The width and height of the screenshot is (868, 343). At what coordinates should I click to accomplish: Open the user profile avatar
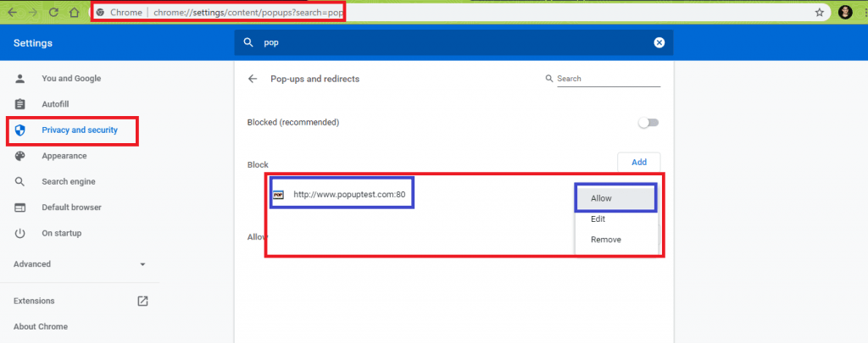[x=845, y=12]
